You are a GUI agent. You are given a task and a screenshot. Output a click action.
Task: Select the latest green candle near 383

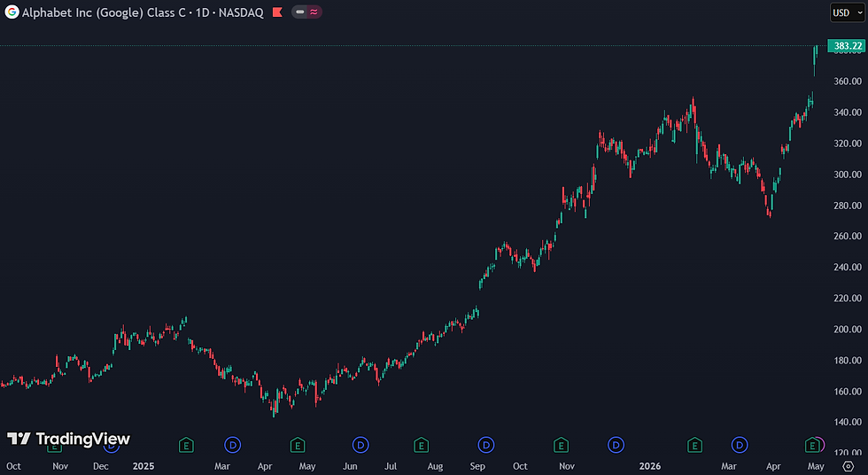coord(816,52)
